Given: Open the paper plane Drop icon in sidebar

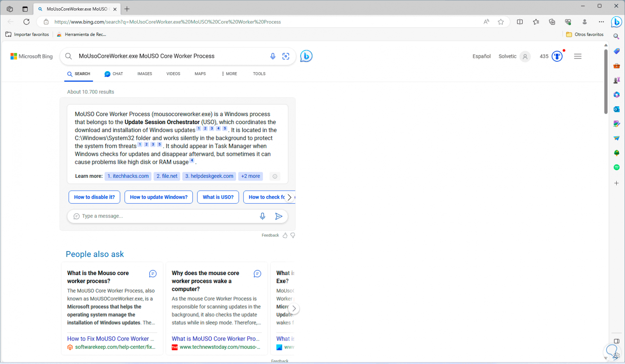Looking at the screenshot, I should (617, 138).
